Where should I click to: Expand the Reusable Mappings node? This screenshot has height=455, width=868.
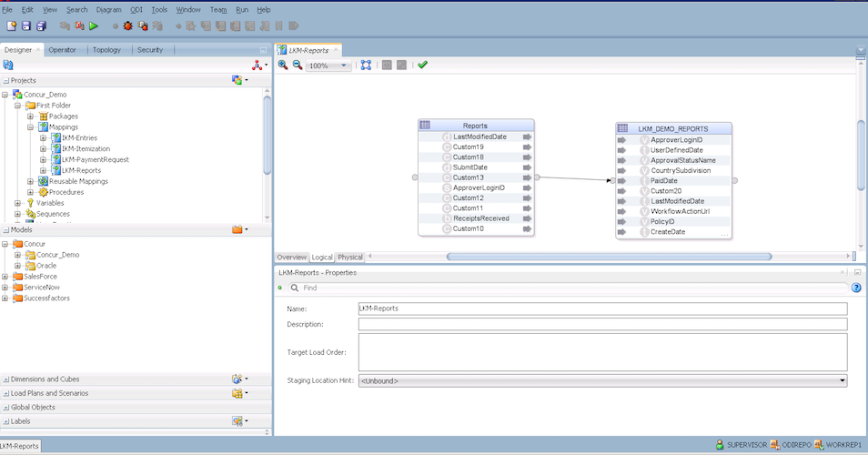pos(30,181)
